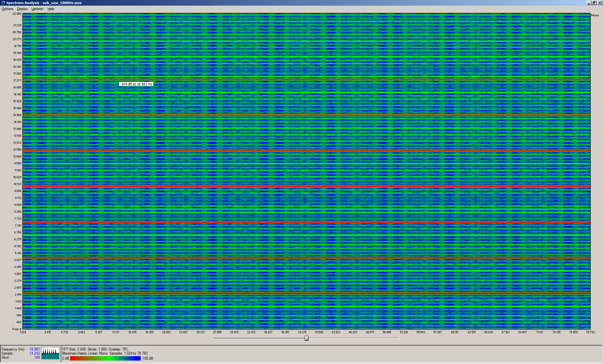Click the spectrum slice preview thumbnail
Image resolution: width=603 pixels, height=364 pixels.
pyautogui.click(x=51, y=353)
